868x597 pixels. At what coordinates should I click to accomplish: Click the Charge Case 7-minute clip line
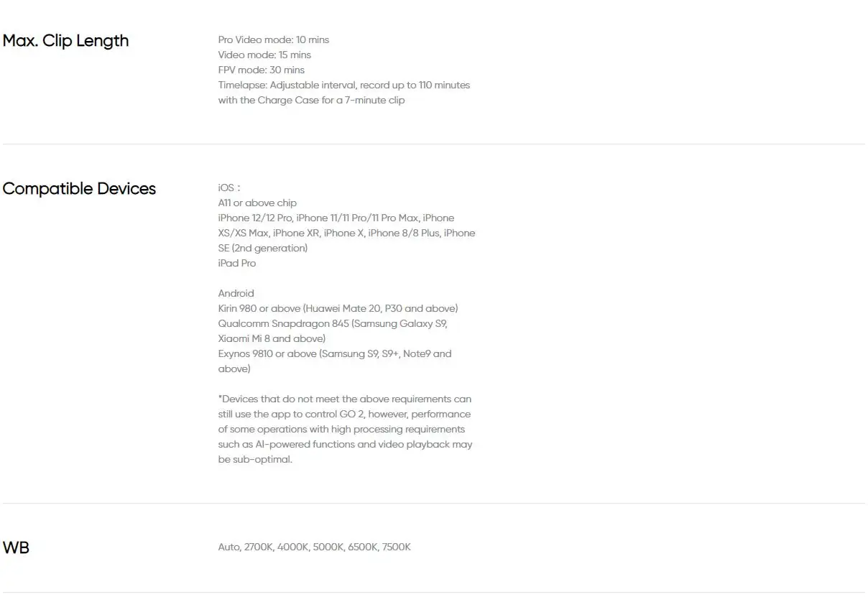coord(311,100)
